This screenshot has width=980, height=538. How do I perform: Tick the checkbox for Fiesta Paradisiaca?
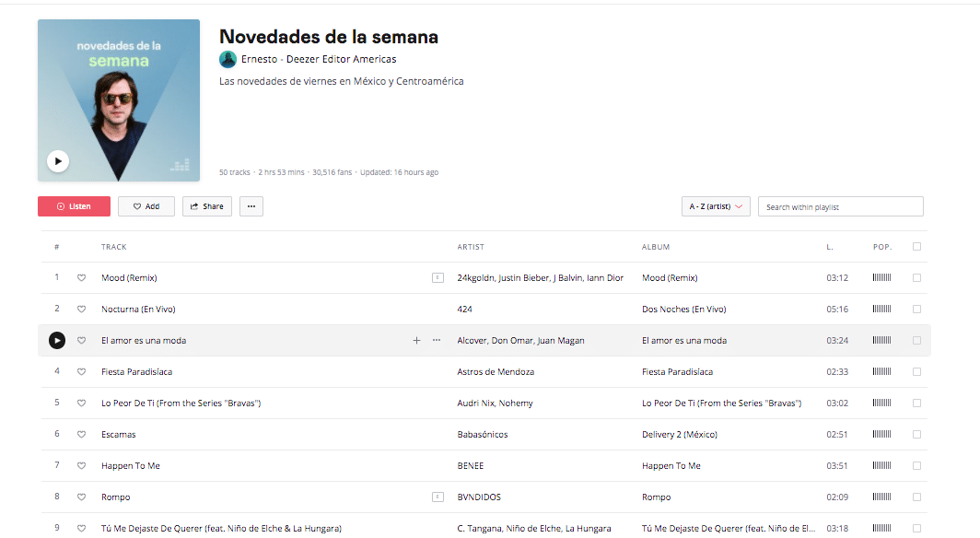916,372
